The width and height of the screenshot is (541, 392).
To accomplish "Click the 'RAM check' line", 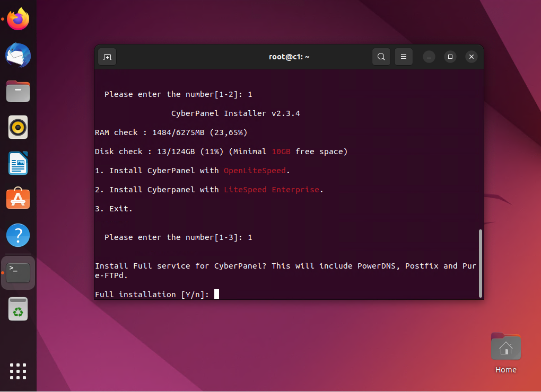I will coord(171,132).
